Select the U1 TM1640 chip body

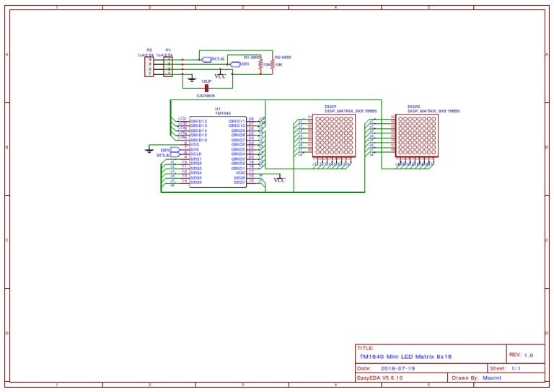[x=218, y=152]
